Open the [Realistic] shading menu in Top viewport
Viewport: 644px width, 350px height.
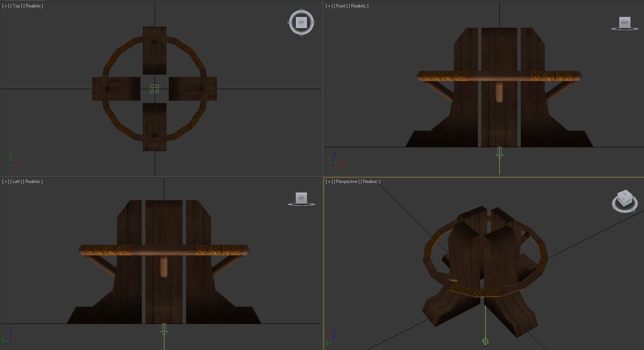(33, 6)
